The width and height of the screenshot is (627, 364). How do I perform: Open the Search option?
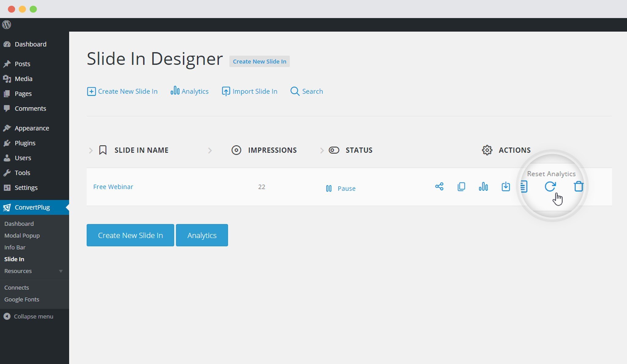coord(306,91)
